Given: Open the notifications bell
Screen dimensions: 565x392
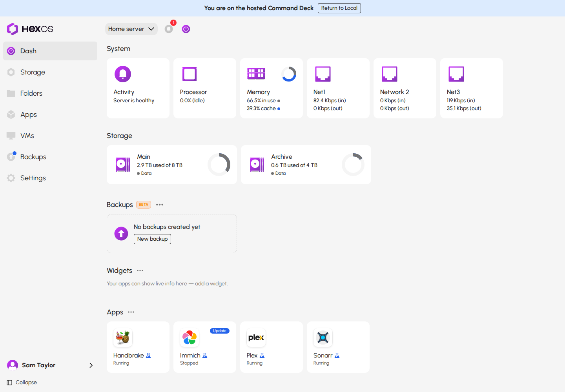Looking at the screenshot, I should tap(169, 29).
